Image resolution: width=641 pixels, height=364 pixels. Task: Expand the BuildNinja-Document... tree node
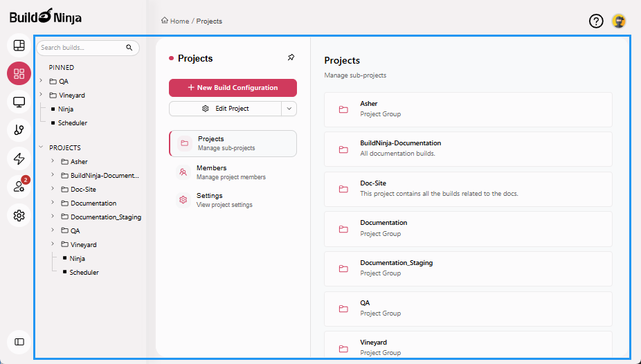click(x=53, y=175)
